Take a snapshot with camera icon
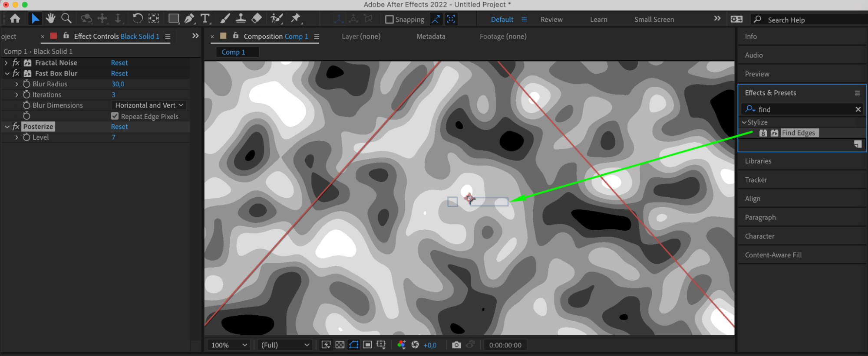Screen dimensions: 868x356 point(456,345)
